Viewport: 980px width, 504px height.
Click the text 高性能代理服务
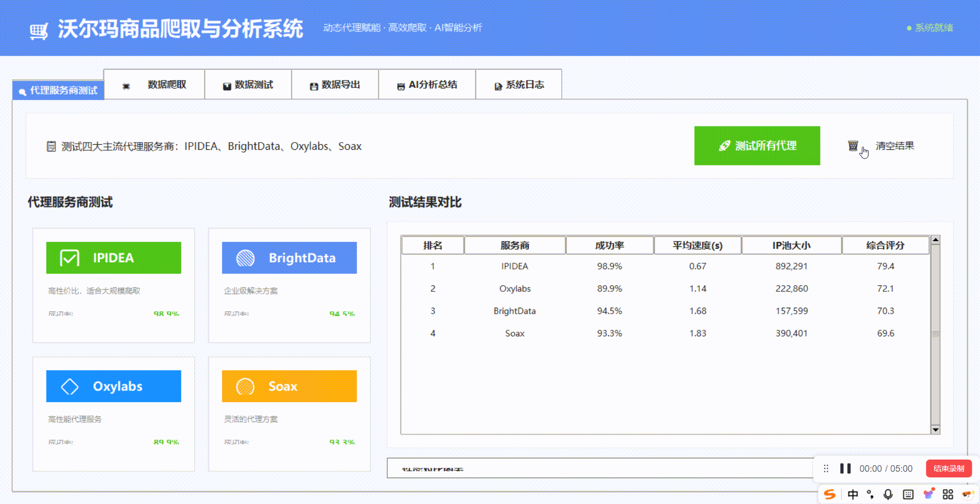(x=75, y=419)
